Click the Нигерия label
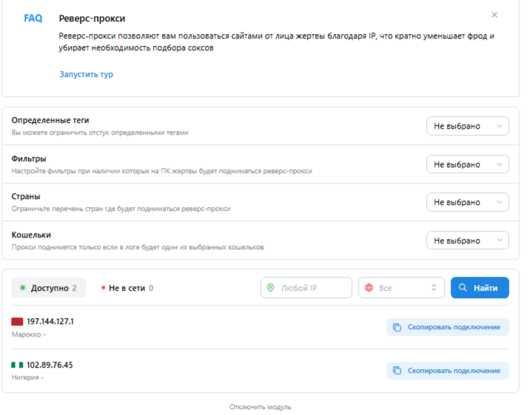The width and height of the screenshot is (532, 415). click(25, 377)
